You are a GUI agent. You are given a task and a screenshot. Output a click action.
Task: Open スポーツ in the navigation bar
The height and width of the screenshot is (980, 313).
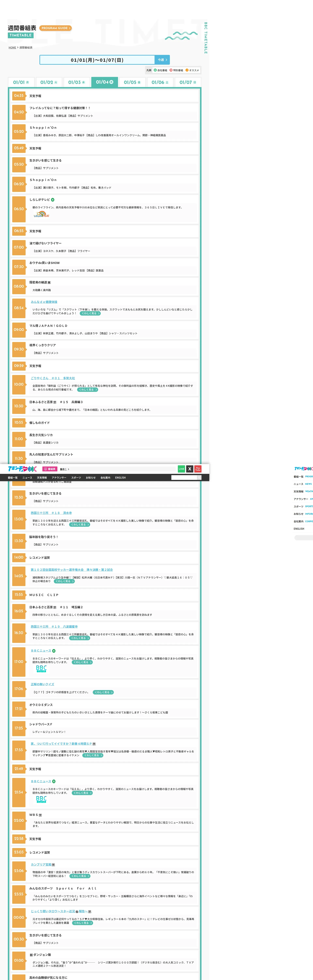click(x=76, y=477)
